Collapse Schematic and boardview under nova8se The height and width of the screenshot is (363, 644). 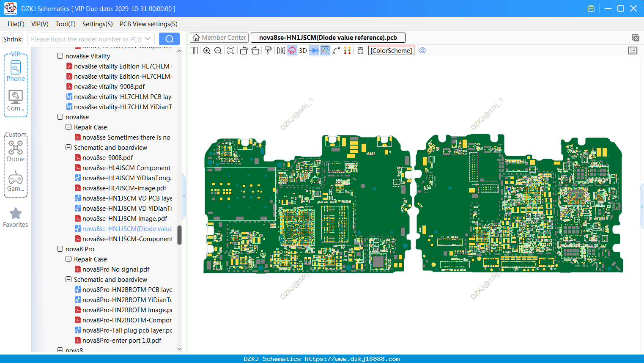tap(69, 147)
